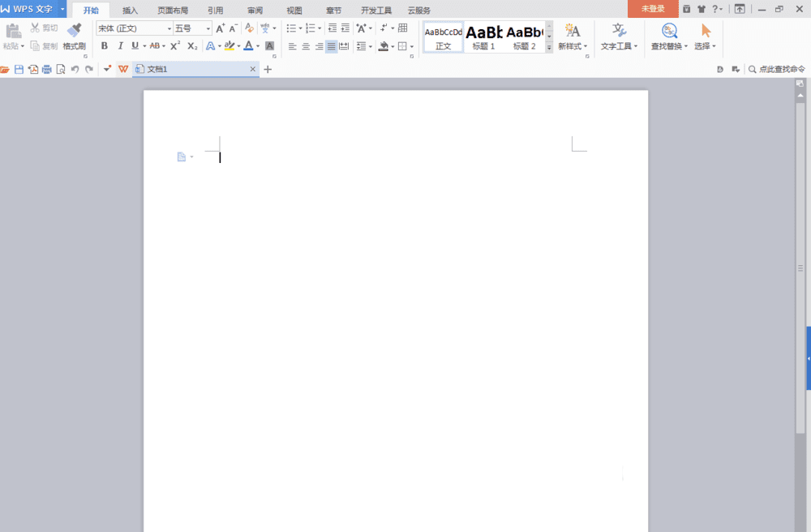Click the superscript X² icon
The height and width of the screenshot is (532, 811).
(x=175, y=46)
